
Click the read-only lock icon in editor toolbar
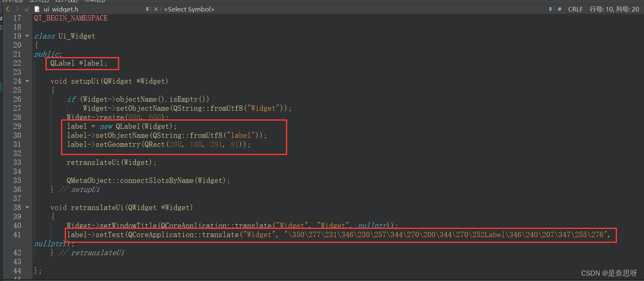(x=27, y=9)
